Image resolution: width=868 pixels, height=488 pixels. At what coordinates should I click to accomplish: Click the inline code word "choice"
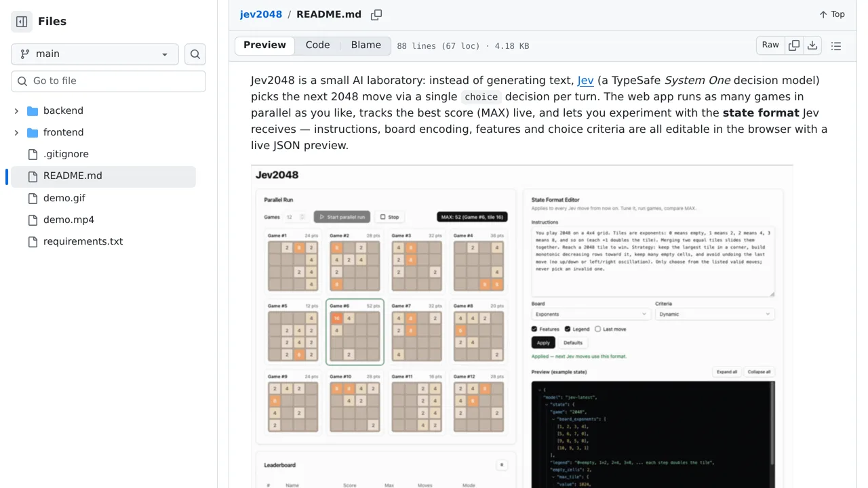tap(481, 97)
